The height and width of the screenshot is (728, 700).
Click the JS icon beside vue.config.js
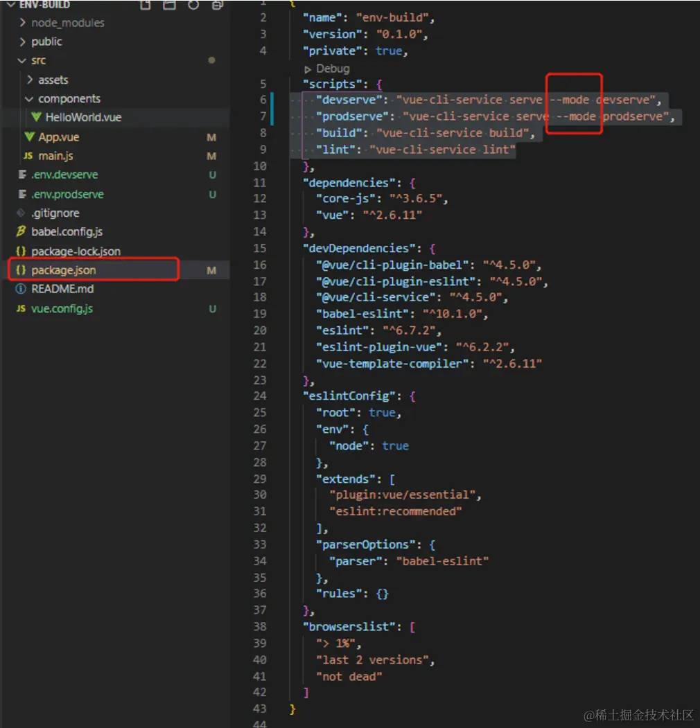[21, 308]
